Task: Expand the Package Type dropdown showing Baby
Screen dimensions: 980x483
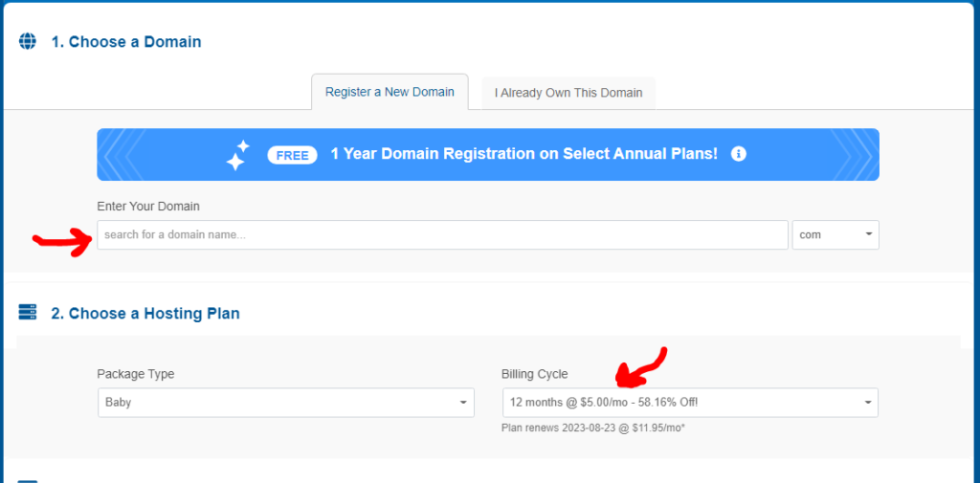Action: pyautogui.click(x=285, y=403)
